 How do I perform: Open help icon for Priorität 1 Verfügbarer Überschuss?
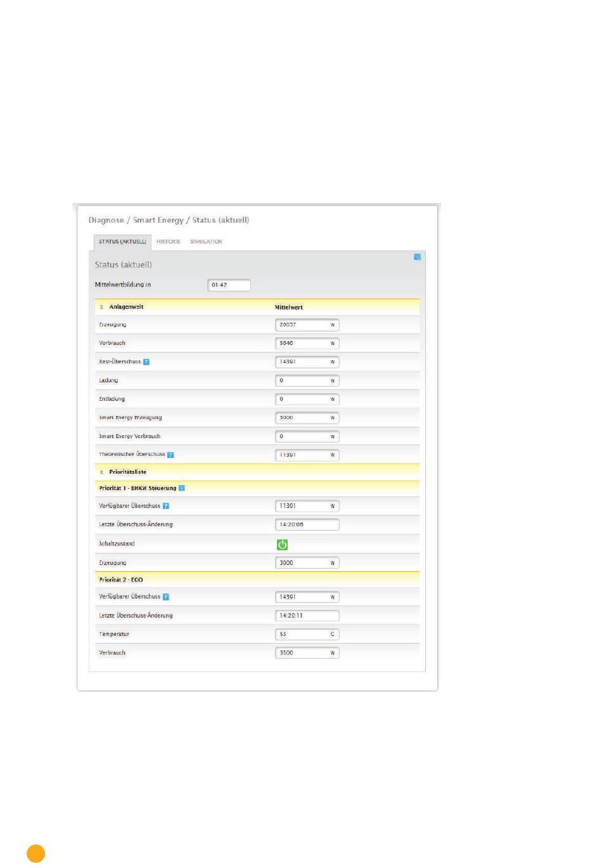tap(166, 506)
